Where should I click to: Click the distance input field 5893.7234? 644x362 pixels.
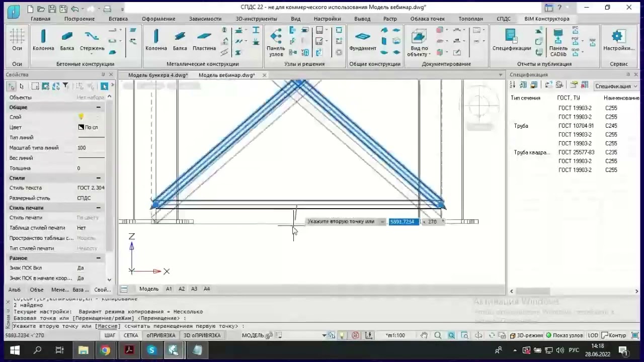pyautogui.click(x=403, y=222)
